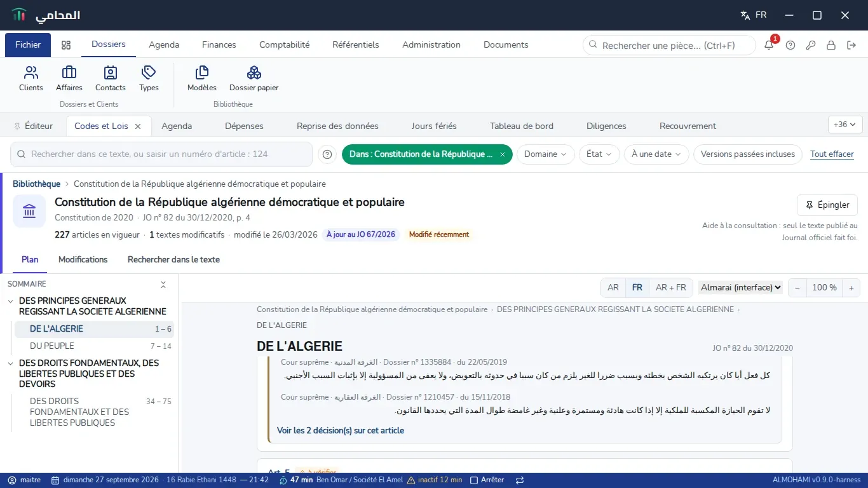The image size is (868, 488).
Task: Click the Constitution building icon
Action: pyautogui.click(x=29, y=211)
